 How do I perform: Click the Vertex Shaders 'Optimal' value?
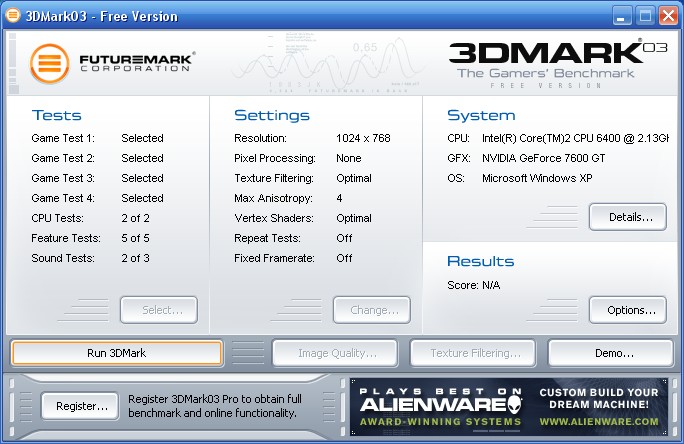(354, 218)
